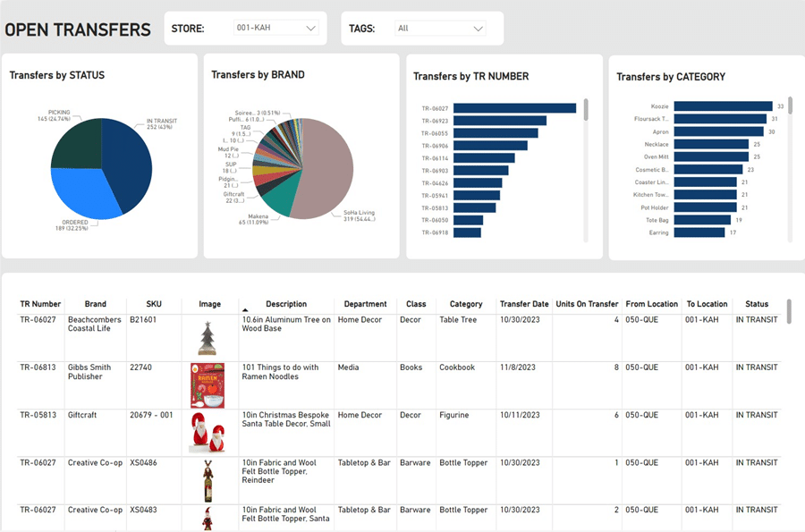805x532 pixels.
Task: Select the Koozie bar in the category chart
Action: pyautogui.click(x=723, y=106)
